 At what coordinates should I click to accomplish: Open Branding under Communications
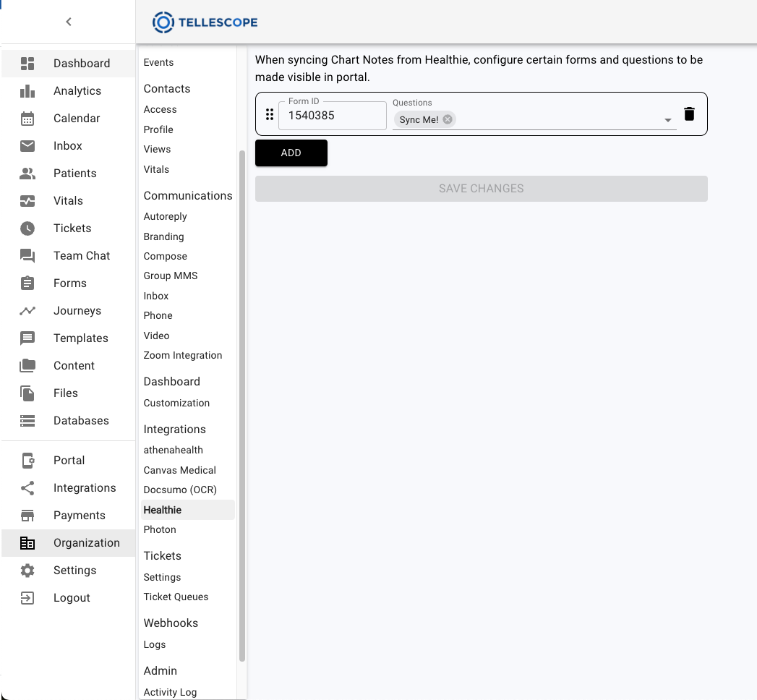(163, 237)
